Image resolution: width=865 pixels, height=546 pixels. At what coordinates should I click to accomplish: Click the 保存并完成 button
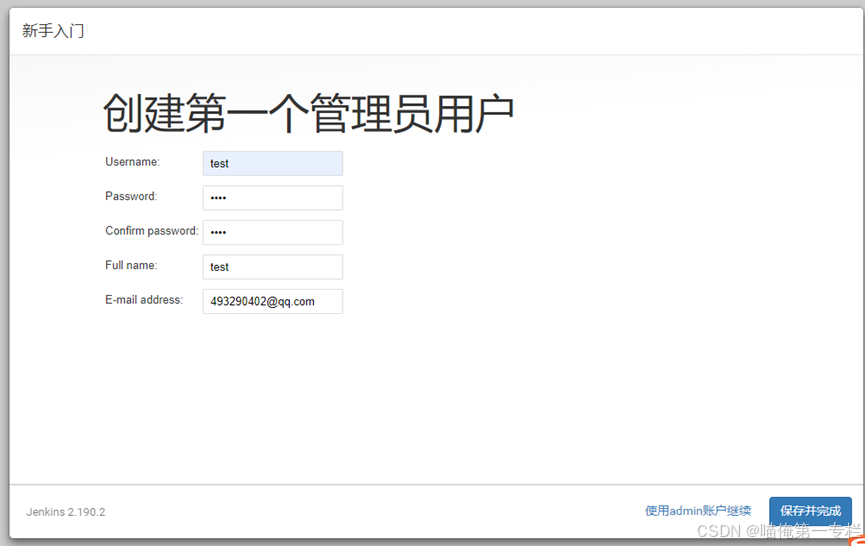810,511
